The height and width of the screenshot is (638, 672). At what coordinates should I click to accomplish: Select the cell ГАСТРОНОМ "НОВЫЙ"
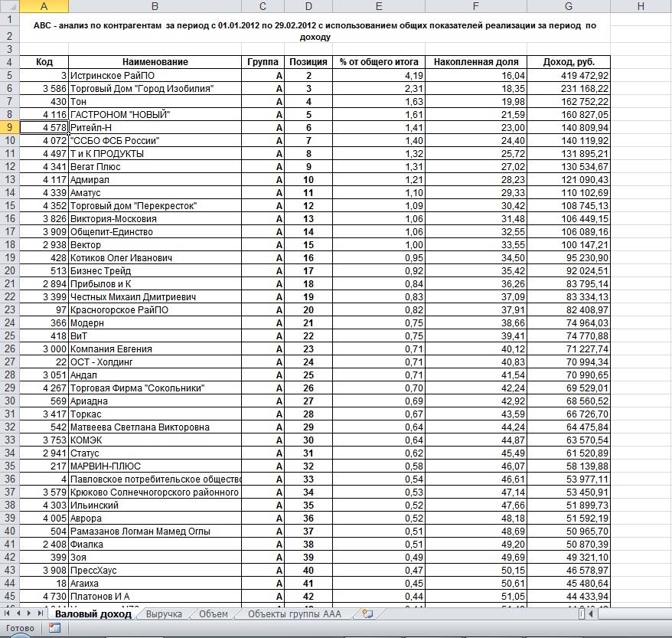click(155, 114)
